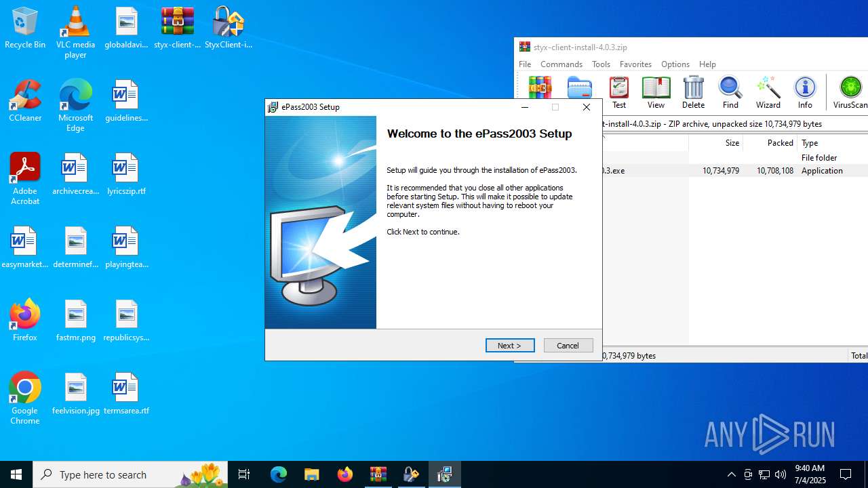868x488 pixels.
Task: Click the View toolbar icon in WinRAR
Action: click(656, 92)
